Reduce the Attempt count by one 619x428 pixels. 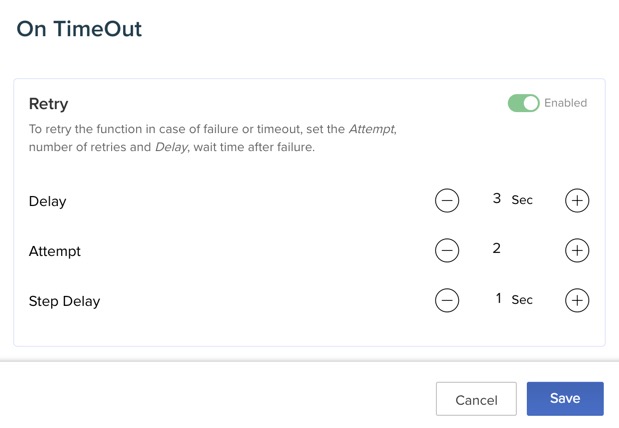coord(447,250)
